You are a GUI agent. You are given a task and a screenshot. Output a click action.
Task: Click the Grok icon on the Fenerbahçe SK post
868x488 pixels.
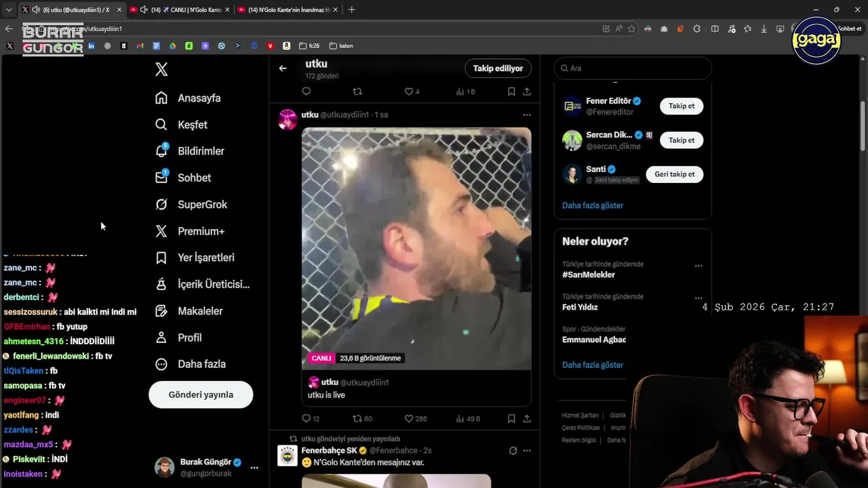point(513,451)
